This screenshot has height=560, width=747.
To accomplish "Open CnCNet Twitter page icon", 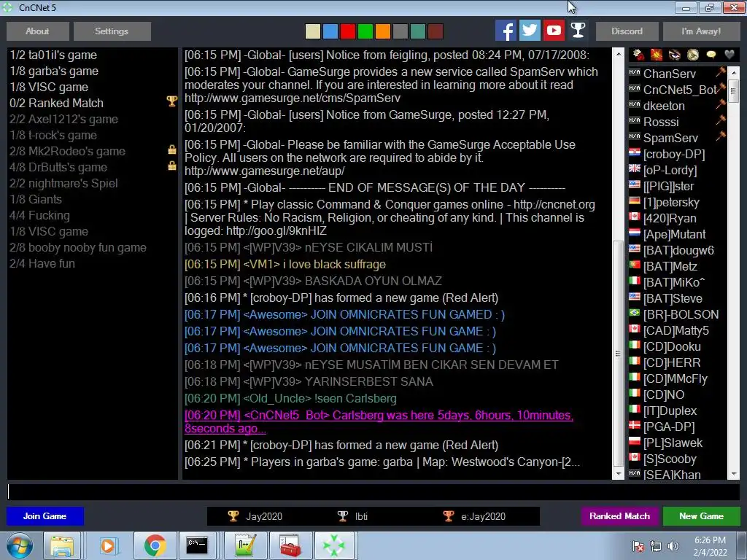I will pyautogui.click(x=530, y=31).
